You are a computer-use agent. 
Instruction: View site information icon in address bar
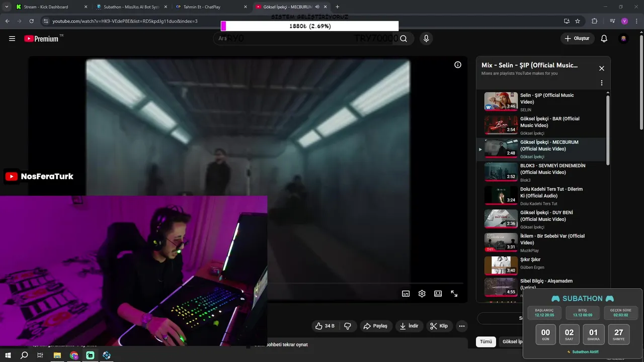[x=46, y=21]
